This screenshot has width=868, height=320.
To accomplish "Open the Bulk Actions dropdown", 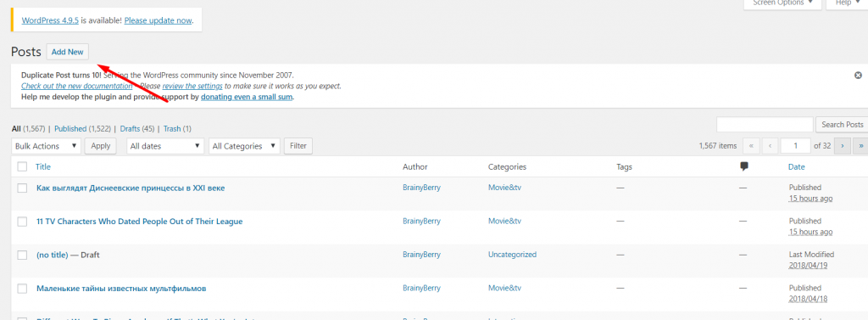I will click(46, 146).
